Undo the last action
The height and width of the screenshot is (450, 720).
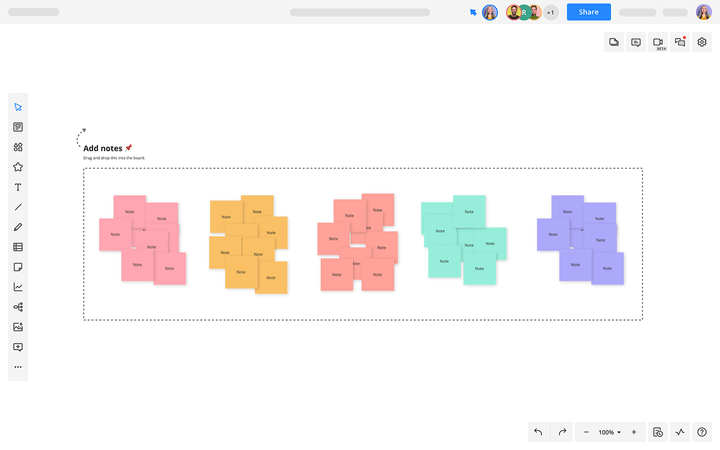(538, 432)
